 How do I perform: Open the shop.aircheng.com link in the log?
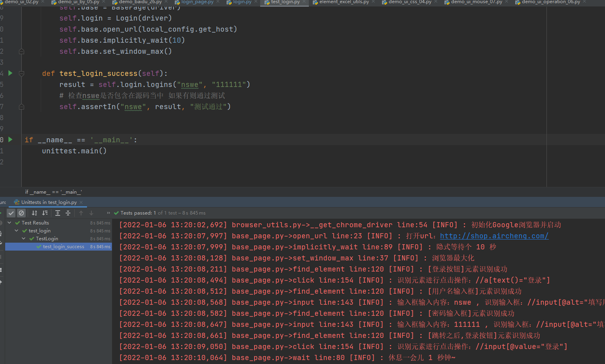(x=493, y=236)
